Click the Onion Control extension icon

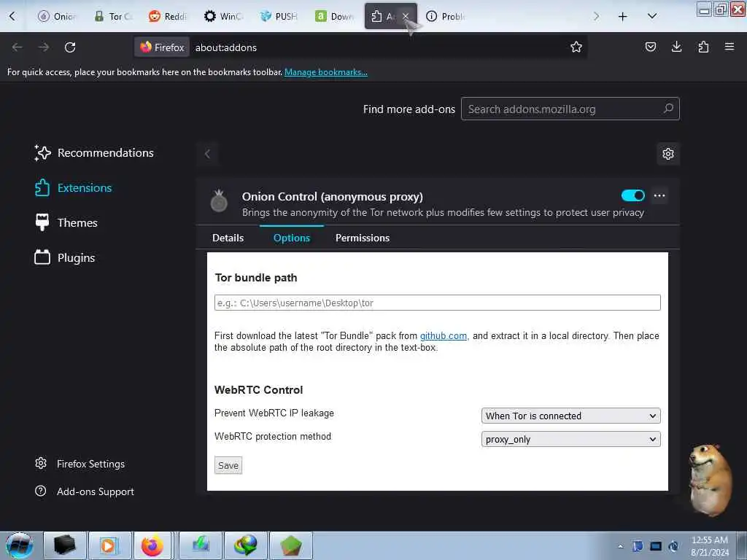click(219, 201)
